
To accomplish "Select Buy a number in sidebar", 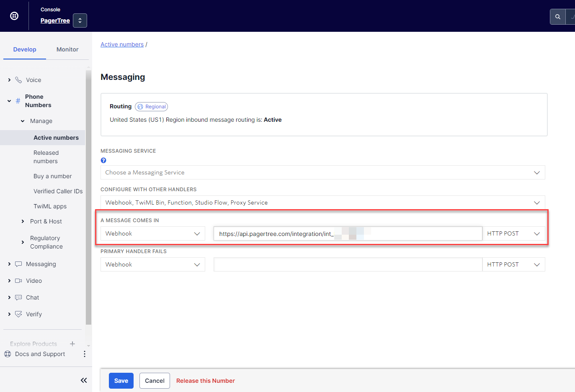I will click(52, 176).
